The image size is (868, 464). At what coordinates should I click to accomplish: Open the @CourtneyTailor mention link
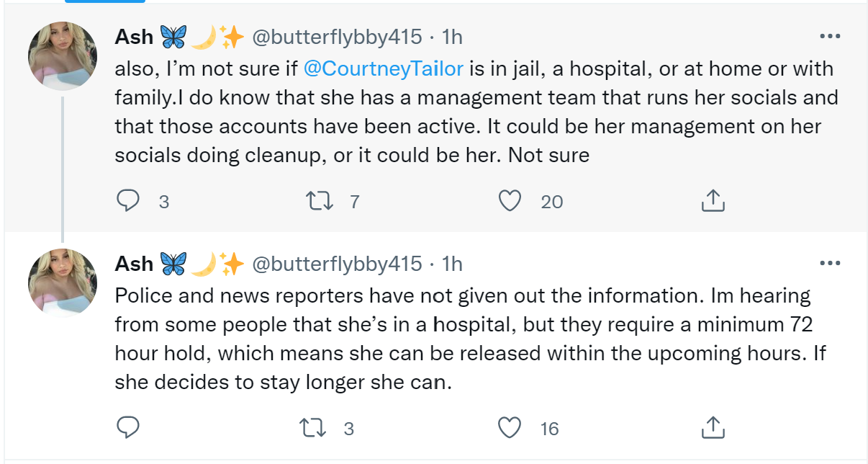click(x=384, y=69)
